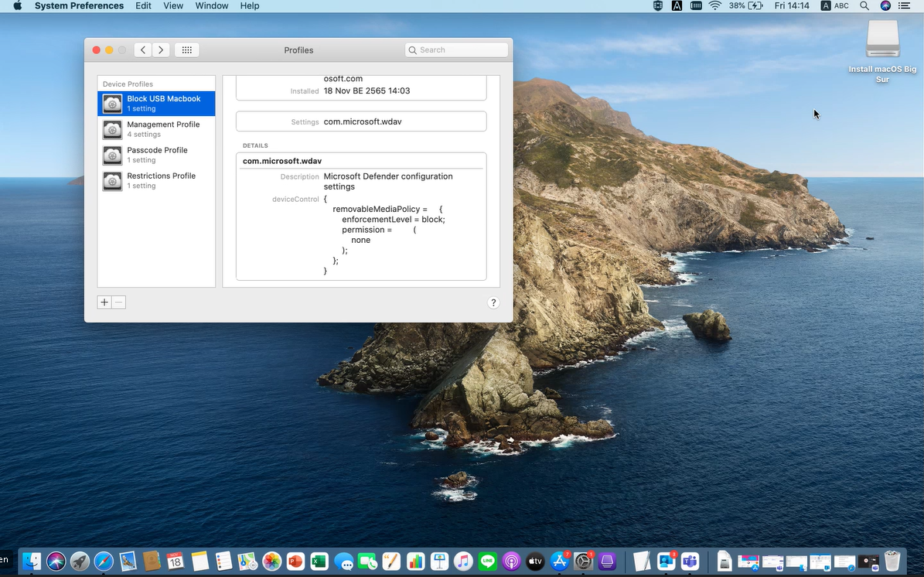Screen dimensions: 924x577
Task: Open the Apple menu
Action: click(17, 6)
